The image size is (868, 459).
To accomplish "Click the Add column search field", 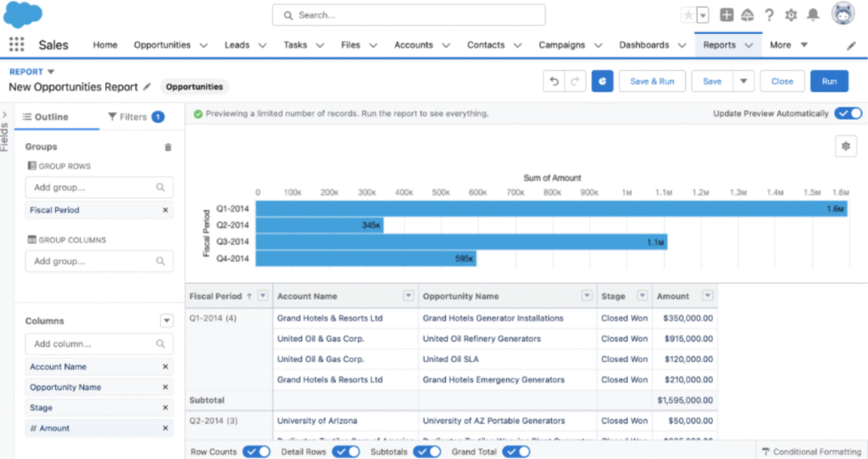I will [x=99, y=344].
